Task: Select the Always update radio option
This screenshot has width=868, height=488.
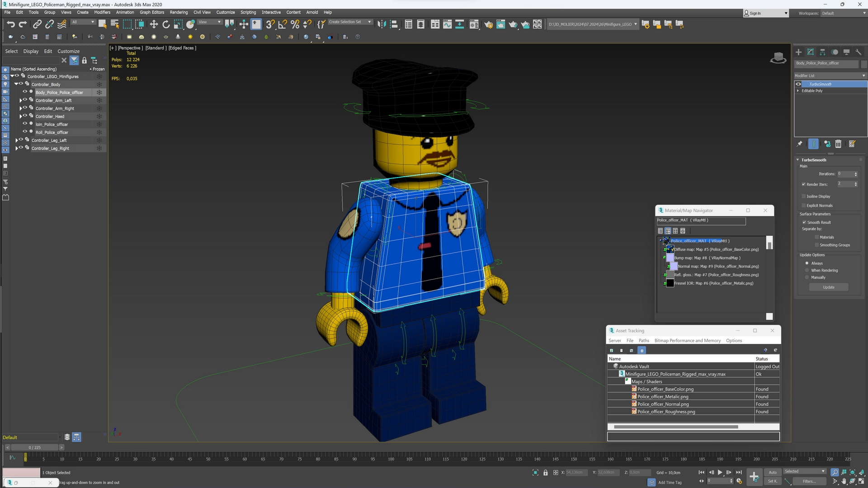Action: [807, 263]
